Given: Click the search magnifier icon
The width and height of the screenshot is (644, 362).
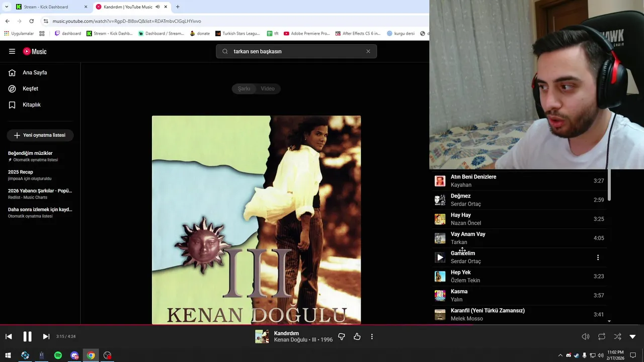Looking at the screenshot, I should (225, 51).
